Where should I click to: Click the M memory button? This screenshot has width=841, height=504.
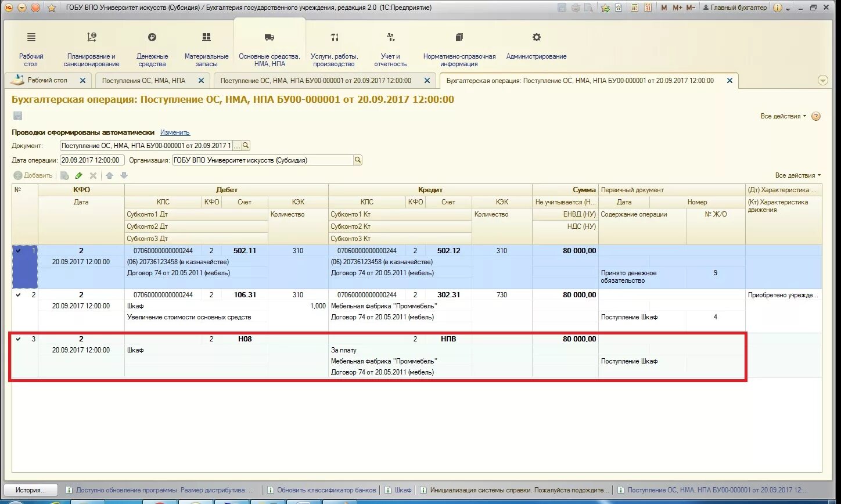tap(664, 8)
